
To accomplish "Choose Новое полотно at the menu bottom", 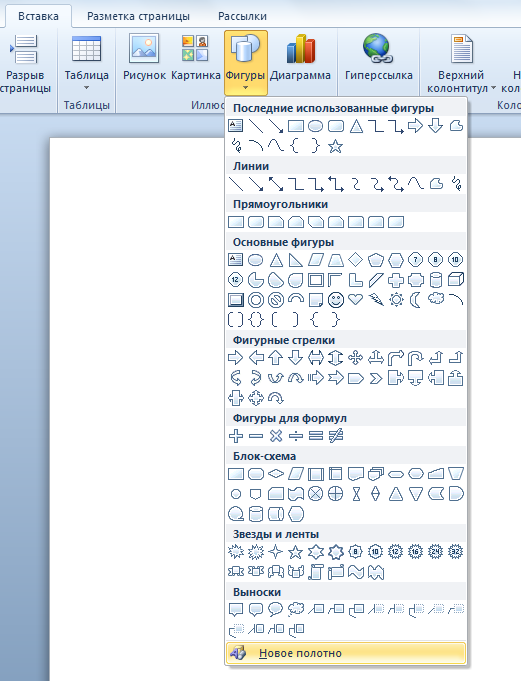I will 346,653.
